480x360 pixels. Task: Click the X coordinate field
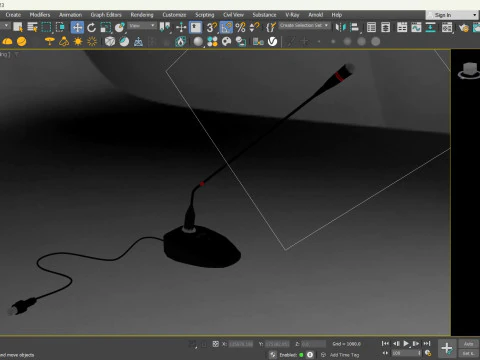[241, 344]
